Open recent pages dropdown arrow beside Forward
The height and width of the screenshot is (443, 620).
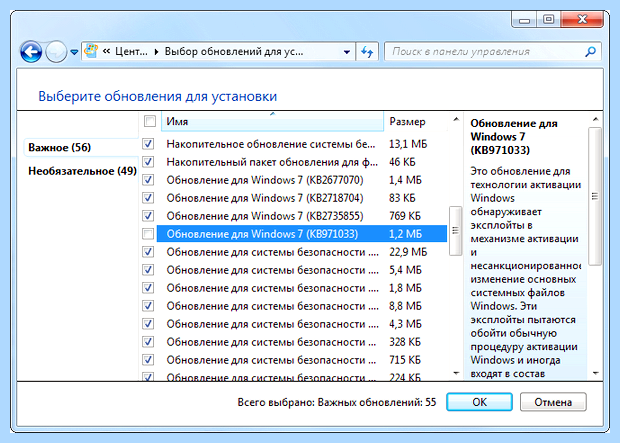coord(74,52)
